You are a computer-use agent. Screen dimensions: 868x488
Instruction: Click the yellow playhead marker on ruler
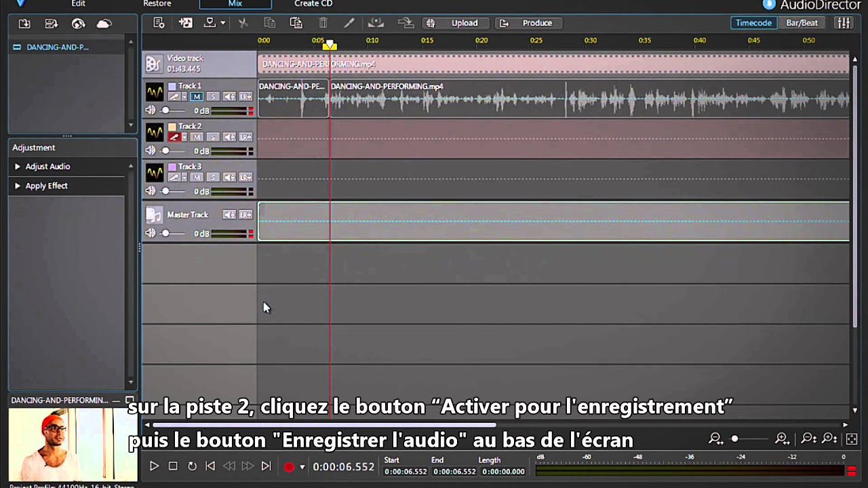[x=330, y=45]
